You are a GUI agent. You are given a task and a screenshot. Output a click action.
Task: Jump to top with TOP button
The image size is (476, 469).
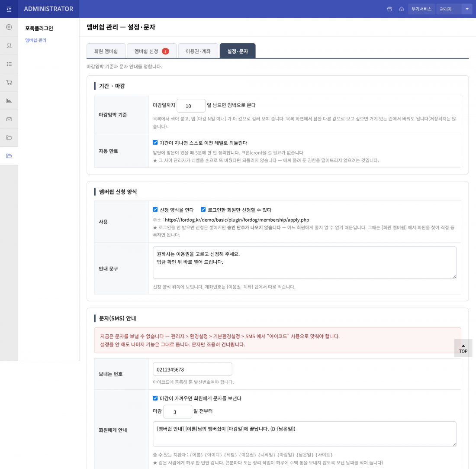[x=463, y=349]
